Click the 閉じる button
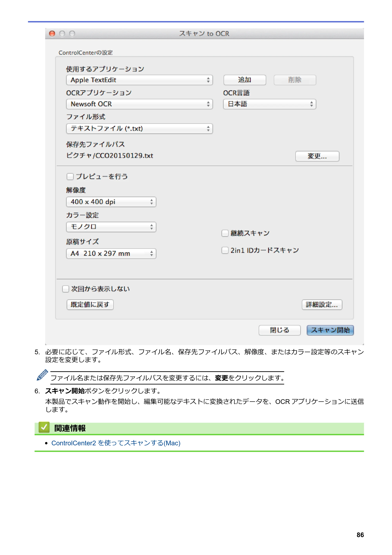The height and width of the screenshot is (555, 392). point(280,330)
